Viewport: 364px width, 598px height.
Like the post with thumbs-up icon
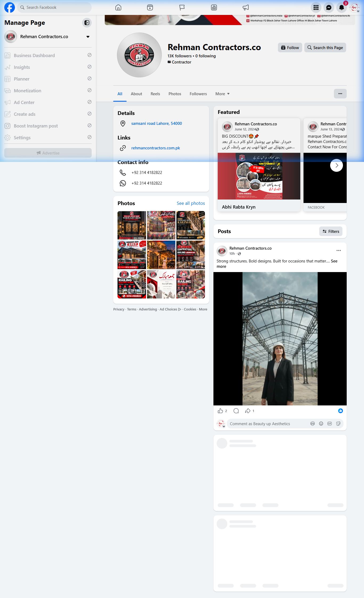[220, 411]
